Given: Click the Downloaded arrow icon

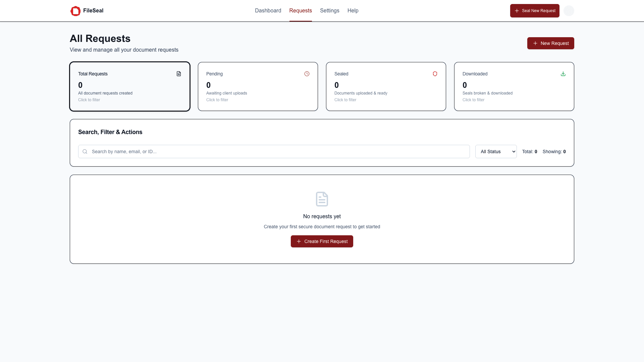Looking at the screenshot, I should (563, 74).
